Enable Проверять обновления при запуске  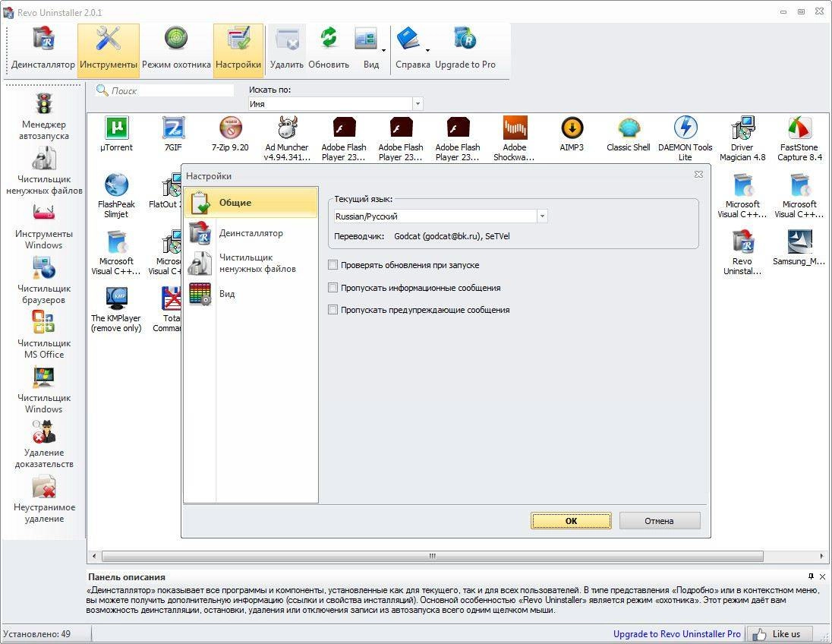[x=332, y=264]
